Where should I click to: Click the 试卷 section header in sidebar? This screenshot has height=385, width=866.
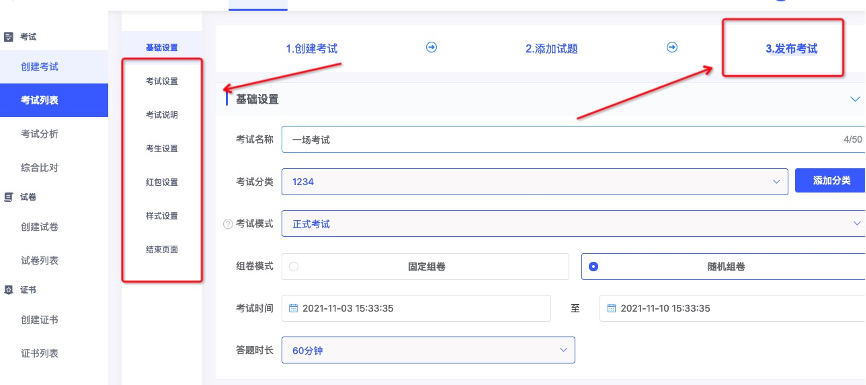pos(28,197)
